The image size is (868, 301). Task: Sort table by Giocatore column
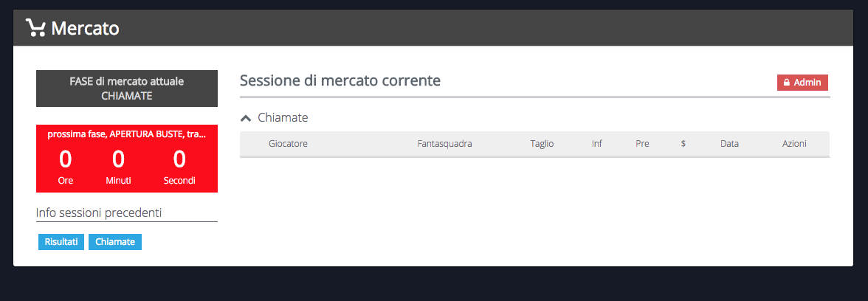[288, 144]
